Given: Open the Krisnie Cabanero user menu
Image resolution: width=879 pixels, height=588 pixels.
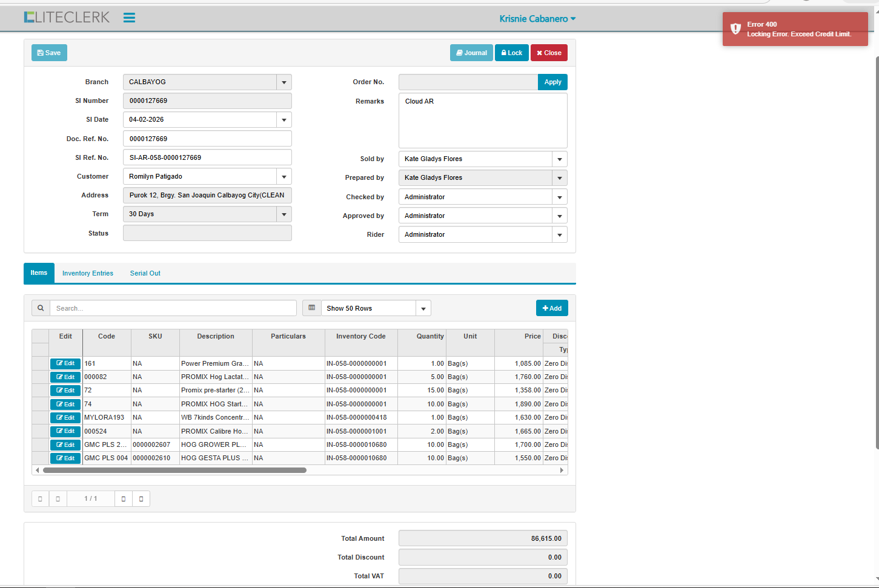Looking at the screenshot, I should coord(537,19).
